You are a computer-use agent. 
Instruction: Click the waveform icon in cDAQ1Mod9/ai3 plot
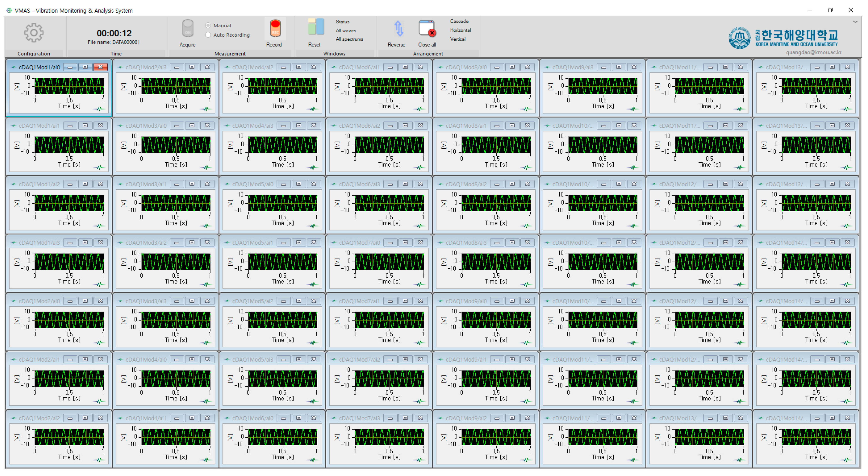633,109
